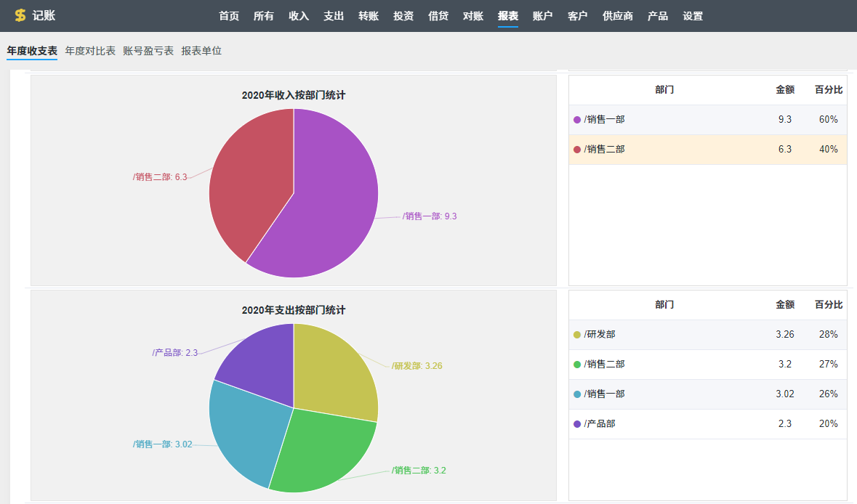This screenshot has height=504, width=857.
Task: Click the 3.02 amount cell
Action: (785, 394)
